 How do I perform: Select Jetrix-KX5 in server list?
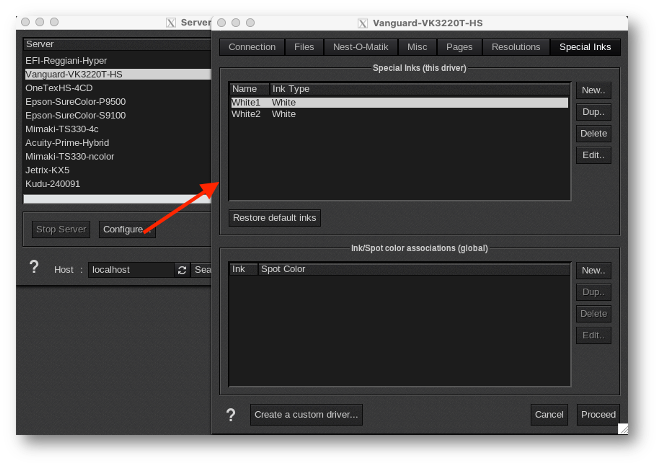(x=117, y=170)
